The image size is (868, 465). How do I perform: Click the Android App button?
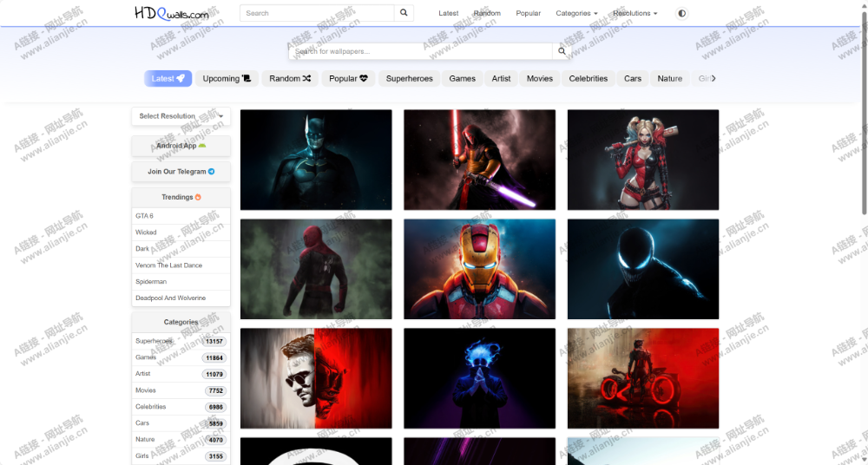point(181,146)
